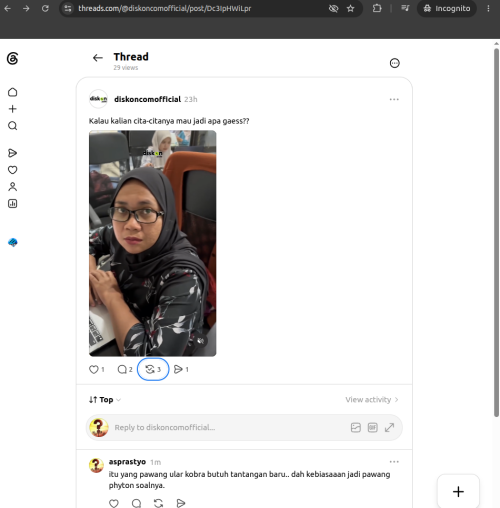Like asprastyo's comment
The image size is (500, 508).
114,503
